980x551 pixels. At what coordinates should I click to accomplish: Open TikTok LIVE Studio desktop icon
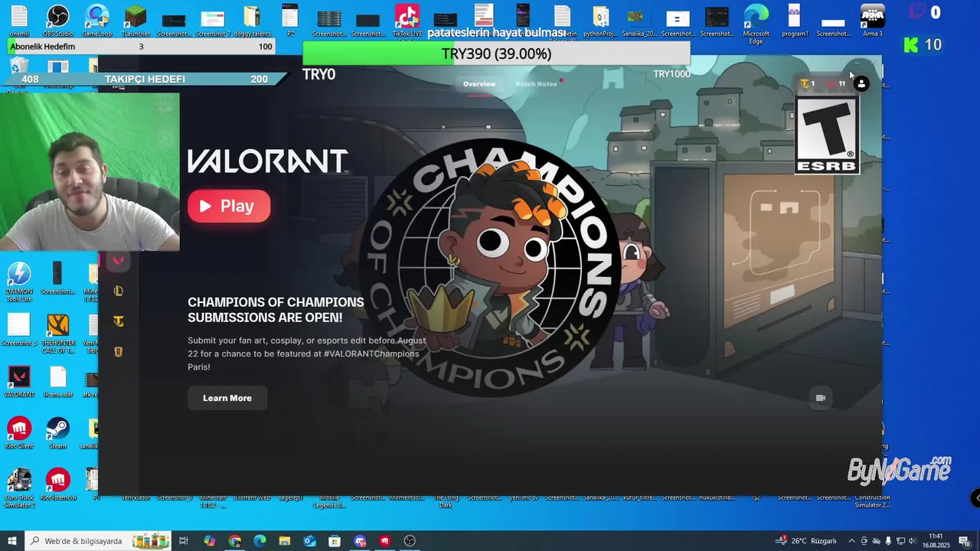[407, 21]
